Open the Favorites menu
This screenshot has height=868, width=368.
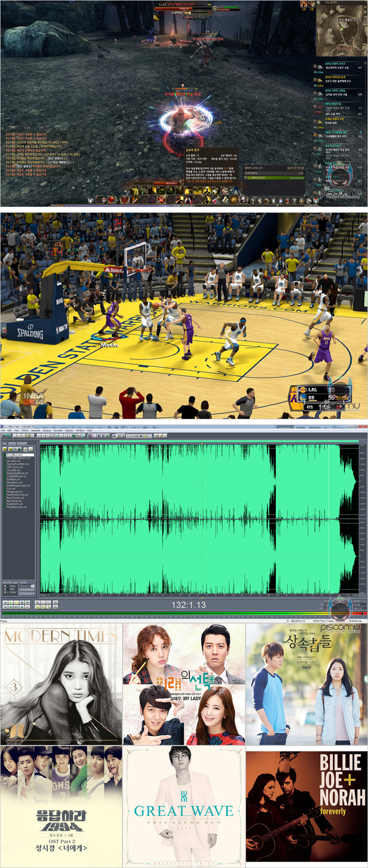pyautogui.click(x=58, y=430)
